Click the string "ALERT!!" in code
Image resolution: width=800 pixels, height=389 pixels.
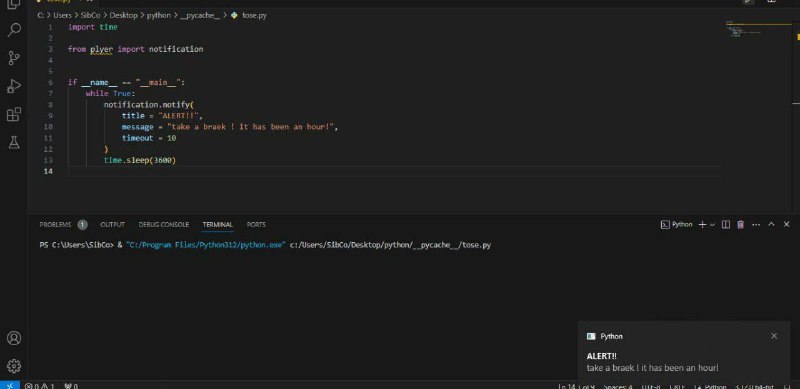[x=179, y=116]
